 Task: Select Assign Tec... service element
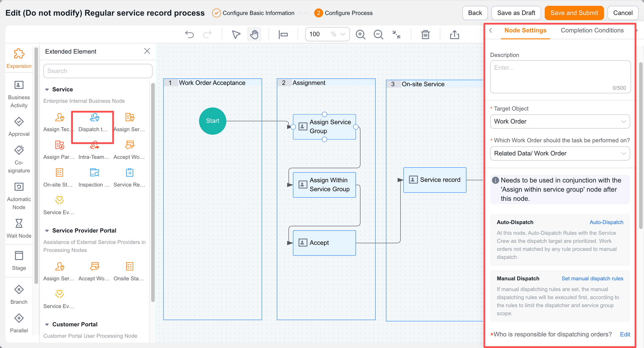(59, 122)
